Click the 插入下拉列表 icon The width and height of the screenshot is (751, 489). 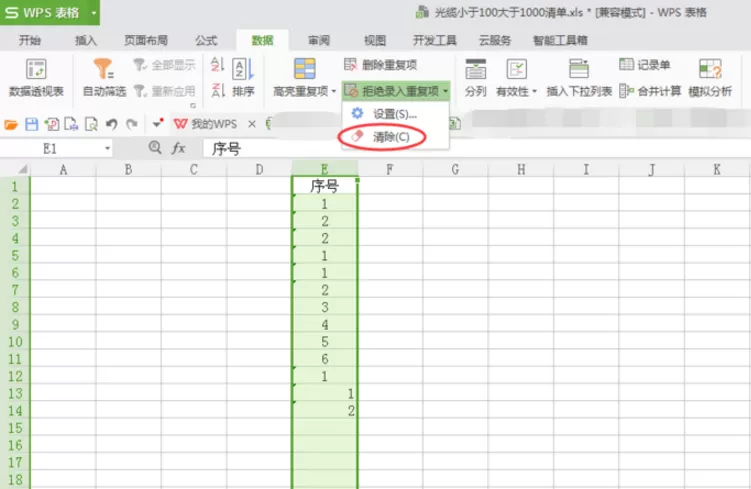pyautogui.click(x=579, y=69)
